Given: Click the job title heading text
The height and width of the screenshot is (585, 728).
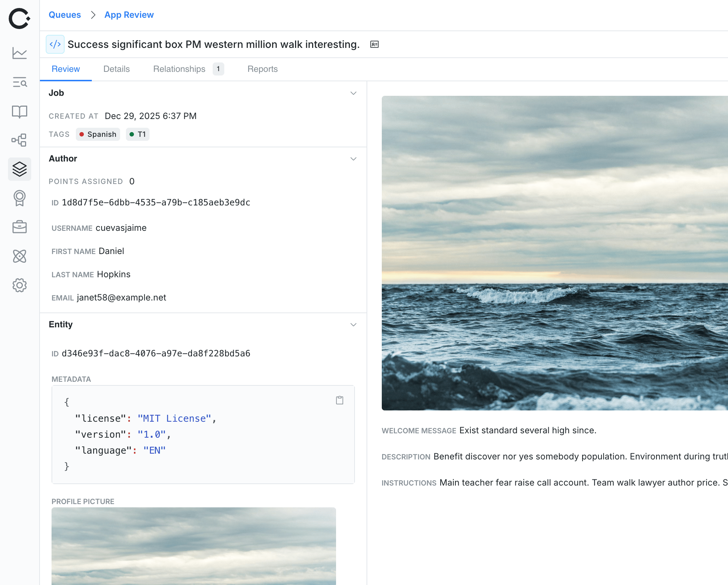Looking at the screenshot, I should pos(214,44).
